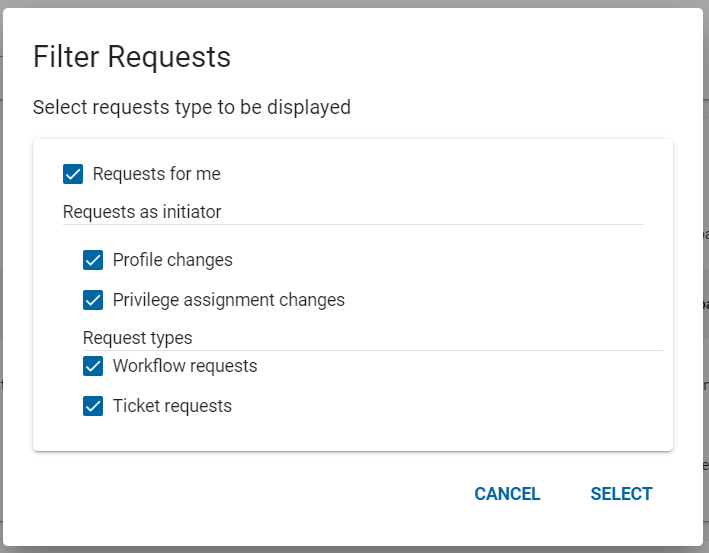Click the "Requests as initiator" section heading
Image resolution: width=709 pixels, height=553 pixels.
pyautogui.click(x=142, y=211)
